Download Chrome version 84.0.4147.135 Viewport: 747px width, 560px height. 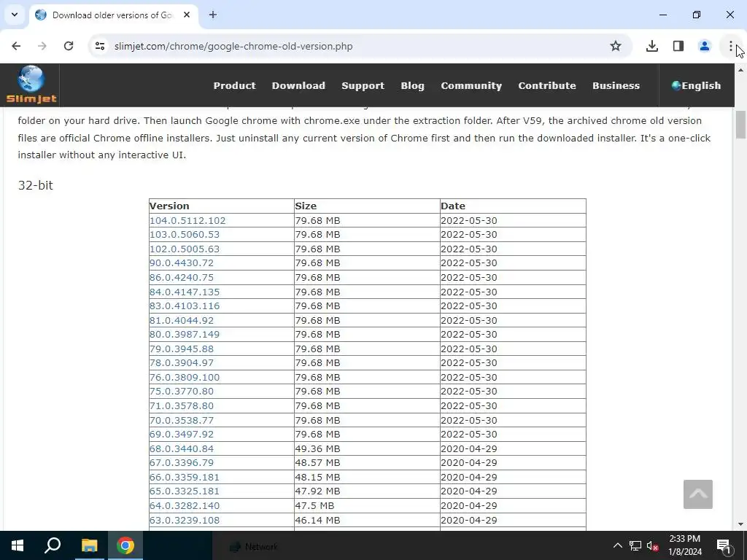pos(185,292)
